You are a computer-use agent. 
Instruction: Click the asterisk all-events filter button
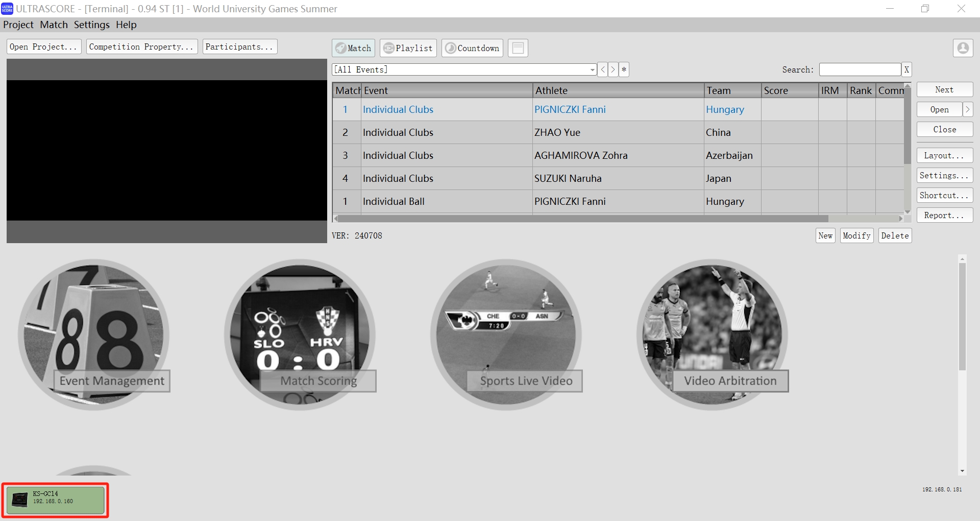[x=624, y=69]
